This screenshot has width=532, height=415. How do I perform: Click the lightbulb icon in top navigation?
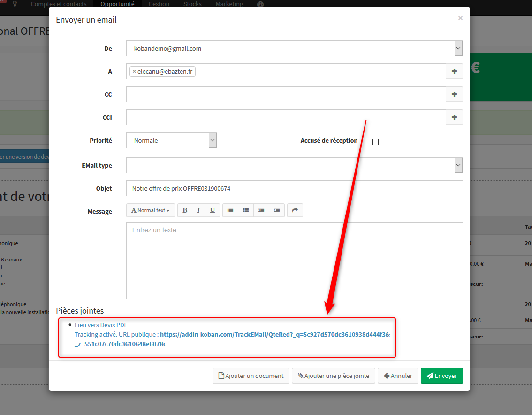(15, 4)
